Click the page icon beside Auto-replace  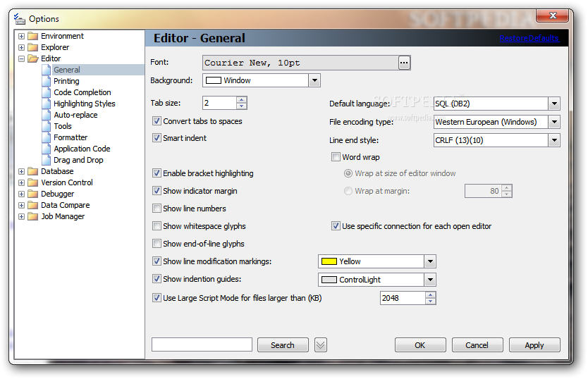pyautogui.click(x=47, y=115)
